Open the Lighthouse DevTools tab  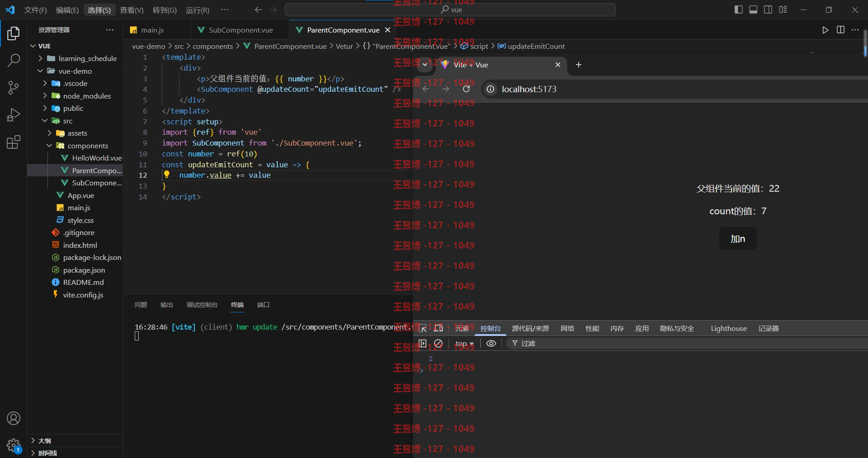tap(728, 329)
